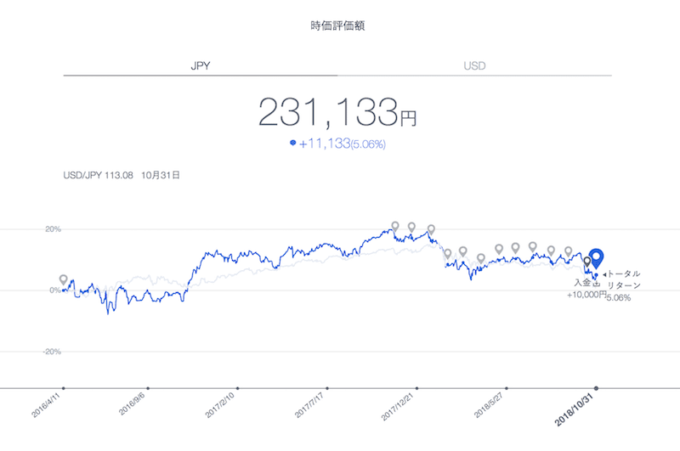Viewport: 680px width, 451px height.
Task: Click the 入金 deposit label
Action: click(x=582, y=283)
